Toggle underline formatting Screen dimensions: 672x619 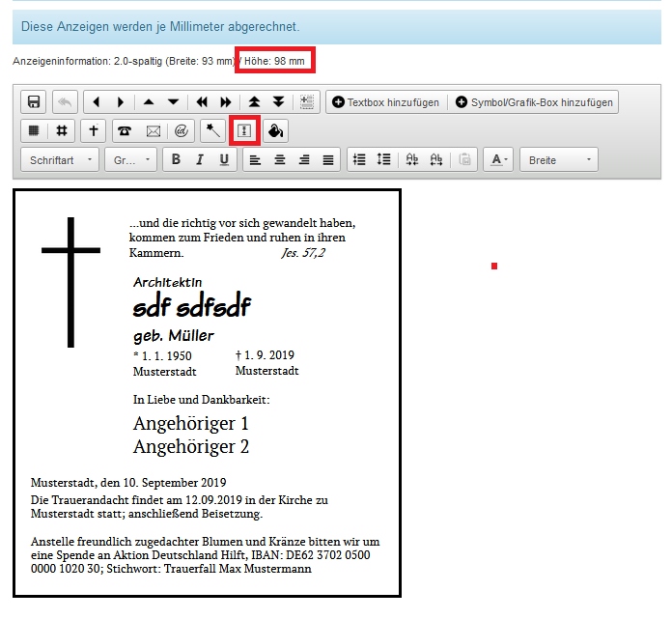coord(224,160)
